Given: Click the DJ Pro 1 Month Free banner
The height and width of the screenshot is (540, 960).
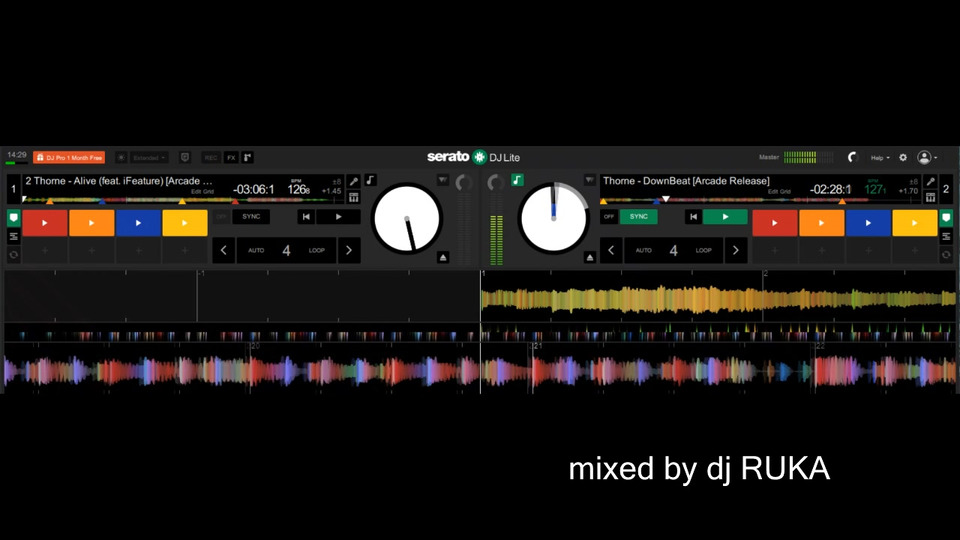Looking at the screenshot, I should coord(69,157).
